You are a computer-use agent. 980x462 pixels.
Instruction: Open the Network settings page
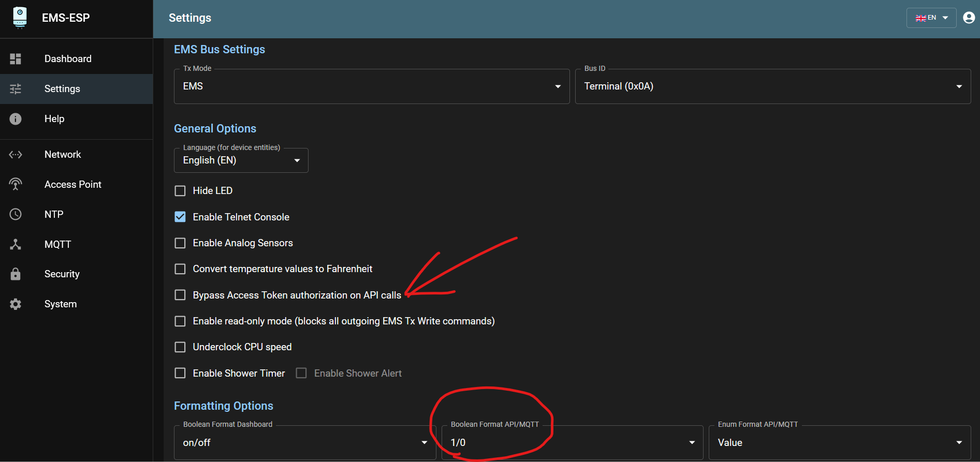tap(76, 155)
